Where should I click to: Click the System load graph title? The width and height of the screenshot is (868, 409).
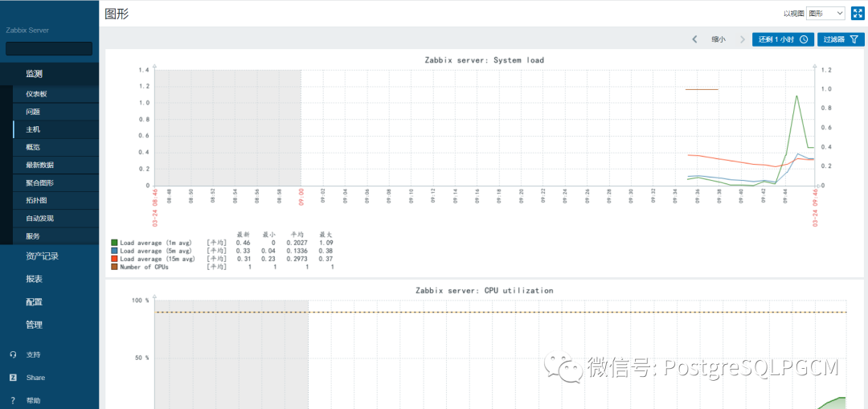485,59
